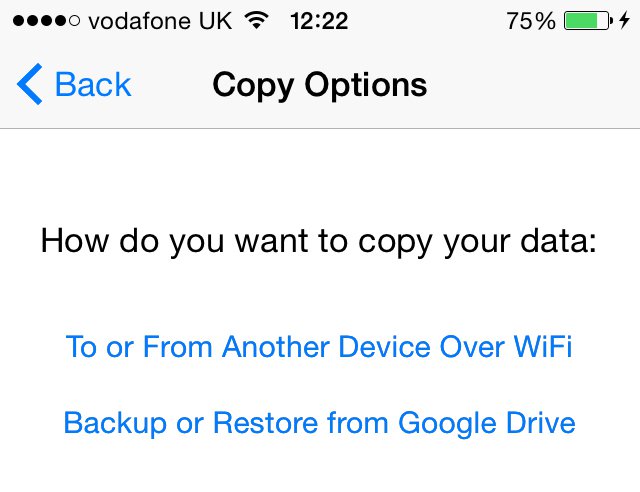640x492 pixels.
Task: Tap blank white area below Google Drive option
Action: click(319, 468)
